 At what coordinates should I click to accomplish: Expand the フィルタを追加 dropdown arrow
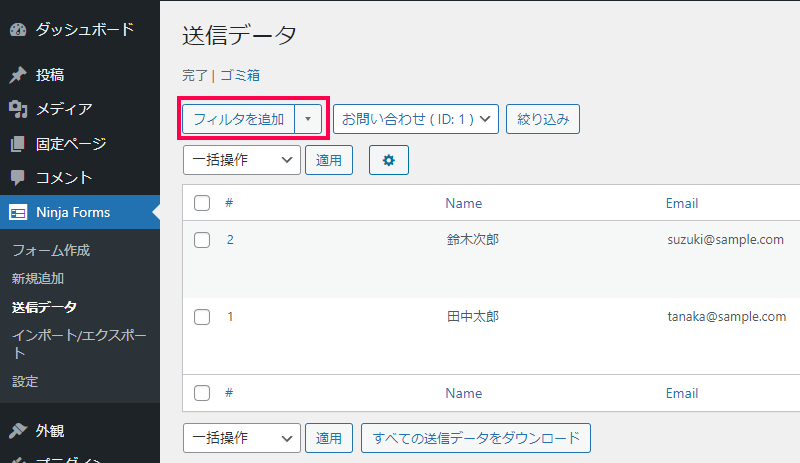[x=308, y=119]
